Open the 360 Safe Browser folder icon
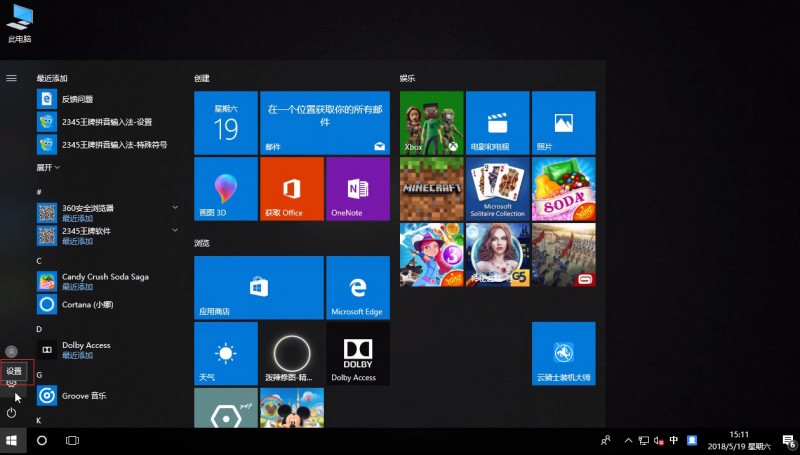Viewport: 800px width, 455px height. tap(47, 213)
